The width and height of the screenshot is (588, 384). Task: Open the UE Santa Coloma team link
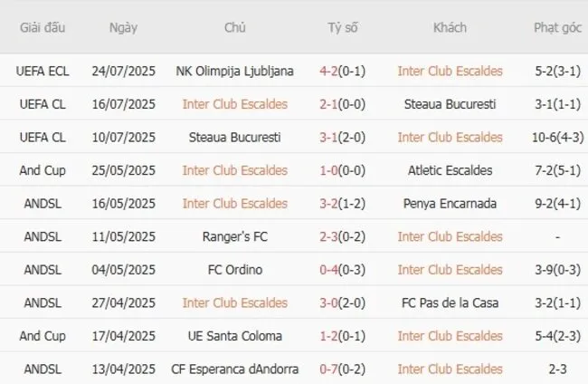[x=234, y=336]
